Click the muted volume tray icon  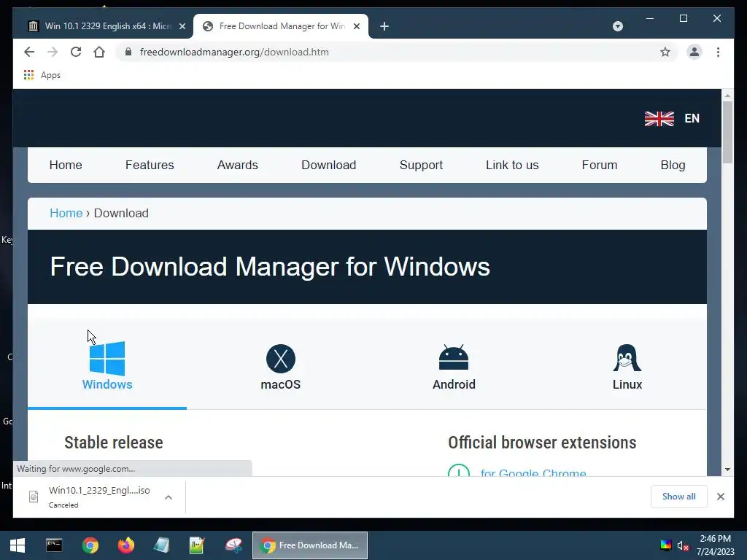683,545
